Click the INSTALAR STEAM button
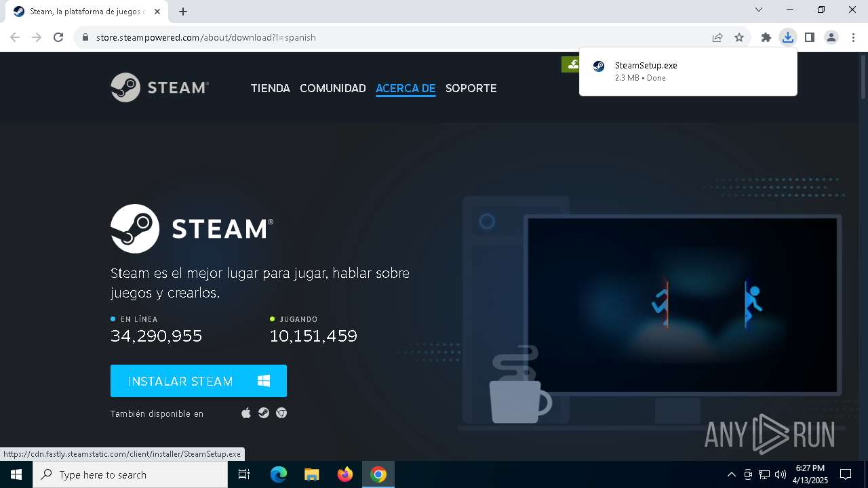The height and width of the screenshot is (488, 868). coord(199,381)
